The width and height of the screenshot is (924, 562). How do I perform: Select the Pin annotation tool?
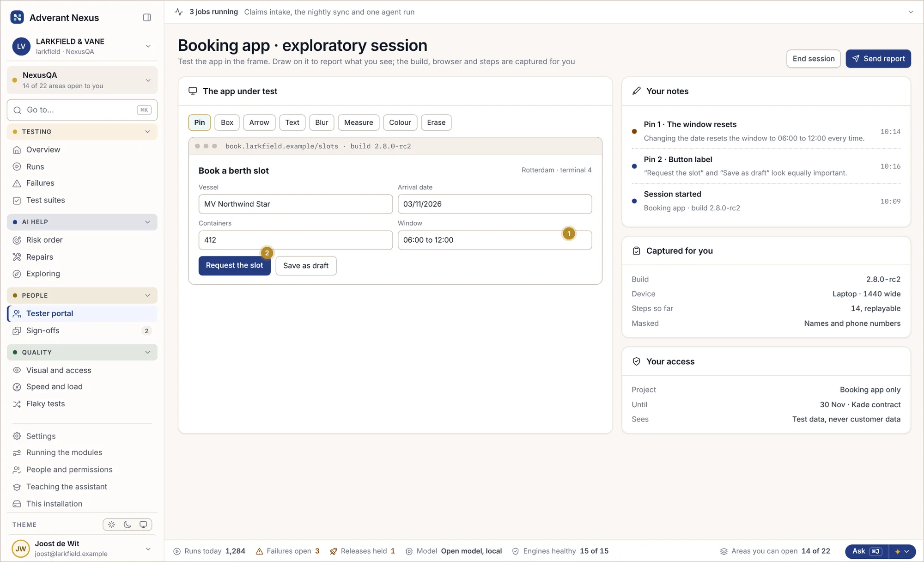[x=200, y=122]
